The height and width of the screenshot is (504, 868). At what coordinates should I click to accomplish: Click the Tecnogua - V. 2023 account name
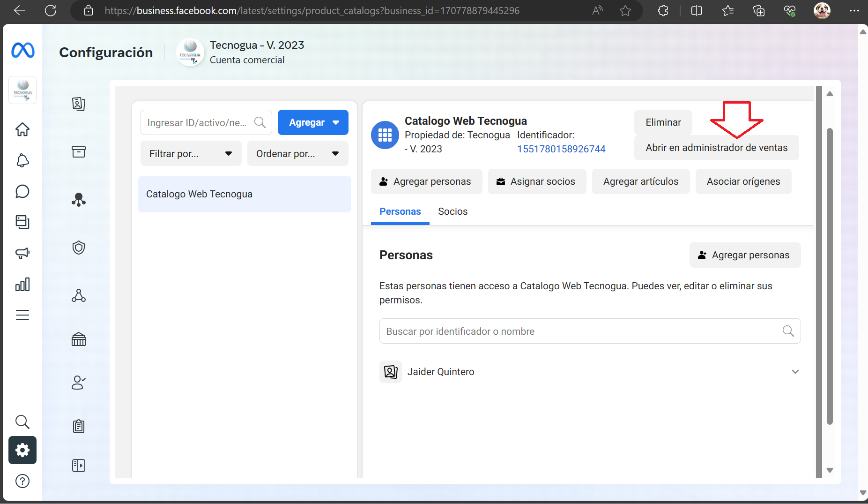pos(257,45)
